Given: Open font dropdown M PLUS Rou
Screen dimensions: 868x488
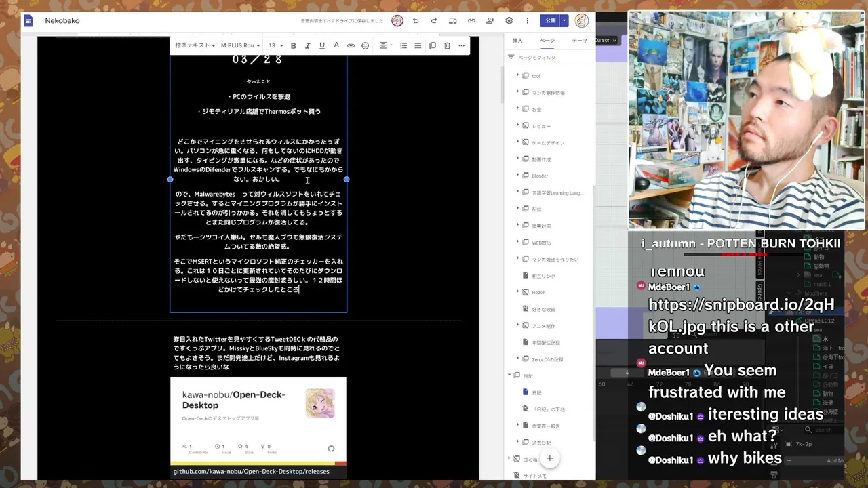Looking at the screenshot, I should (240, 45).
